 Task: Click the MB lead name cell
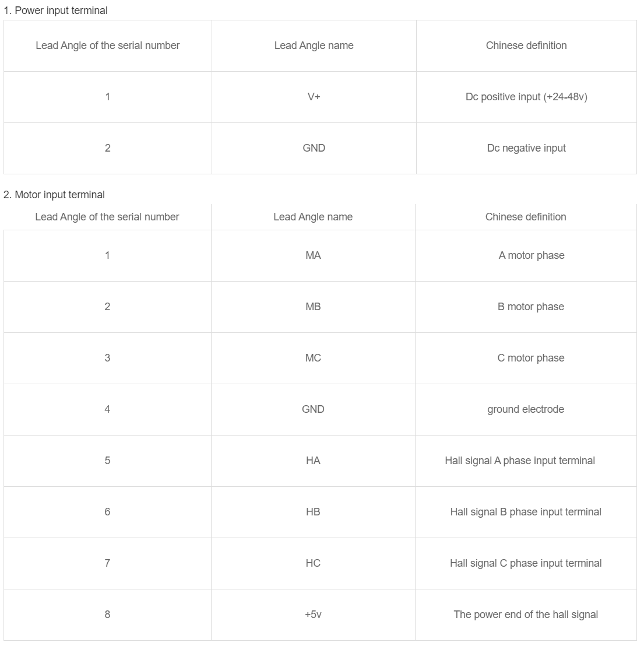[x=313, y=307]
